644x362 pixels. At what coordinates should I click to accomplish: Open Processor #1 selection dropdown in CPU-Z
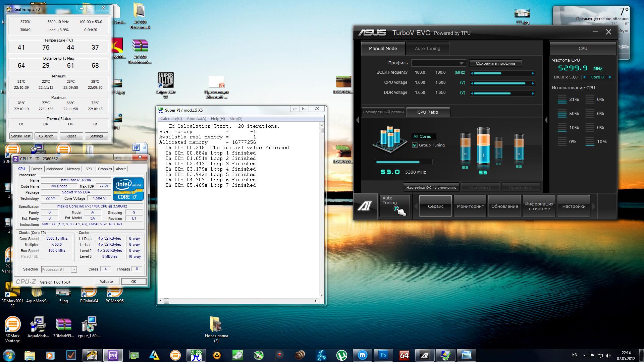(x=59, y=269)
